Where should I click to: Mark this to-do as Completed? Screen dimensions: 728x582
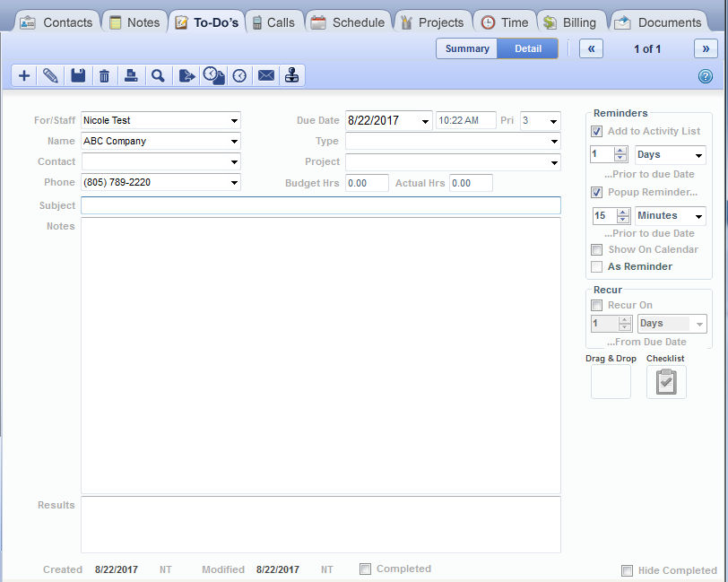[366, 569]
